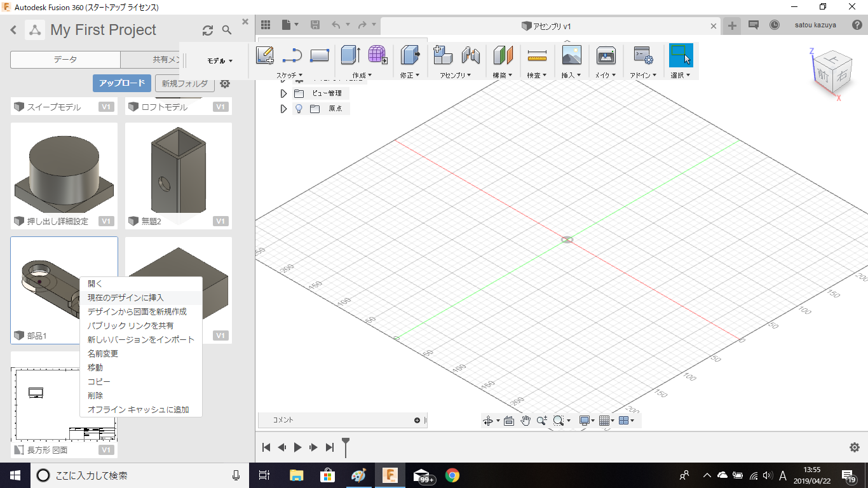Open the comments notification icon
The width and height of the screenshot is (868, 488).
(754, 25)
